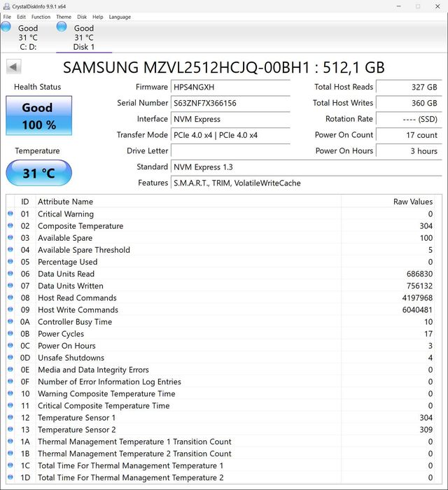The width and height of the screenshot is (448, 490).
Task: Click the status dot for Percentage Used row
Action: [10, 261]
